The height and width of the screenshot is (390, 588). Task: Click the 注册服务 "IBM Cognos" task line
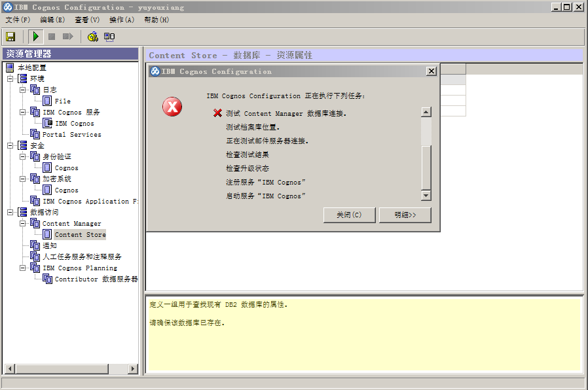pos(265,182)
